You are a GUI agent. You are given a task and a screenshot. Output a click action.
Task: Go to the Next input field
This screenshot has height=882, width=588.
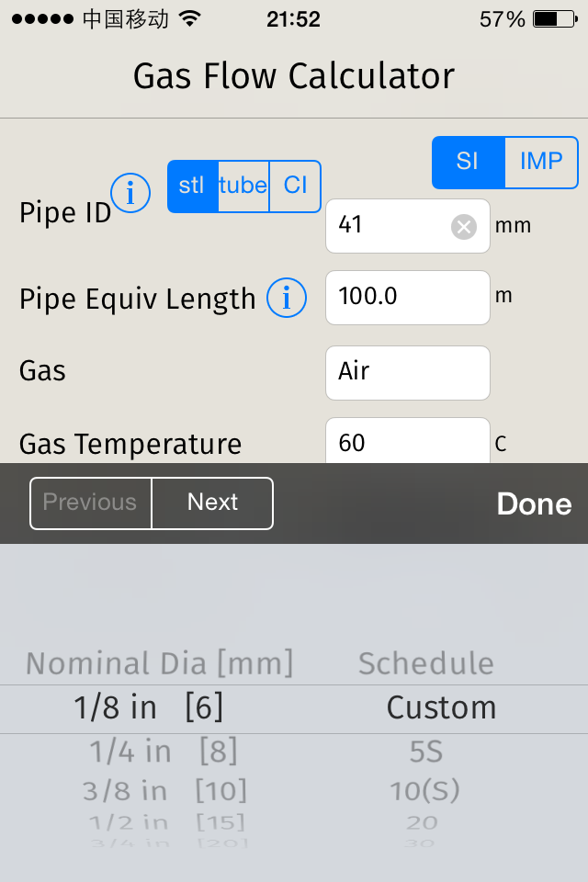tap(212, 503)
